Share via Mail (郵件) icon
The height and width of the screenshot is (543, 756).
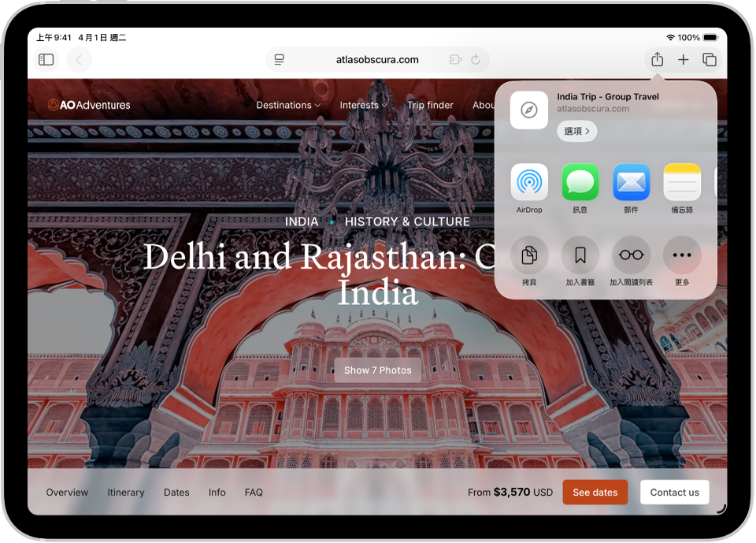(x=631, y=182)
